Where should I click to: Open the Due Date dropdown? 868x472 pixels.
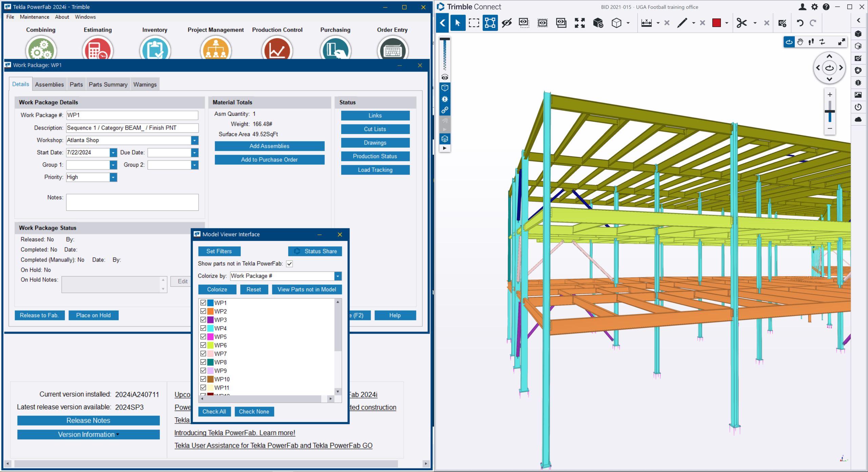pos(195,153)
